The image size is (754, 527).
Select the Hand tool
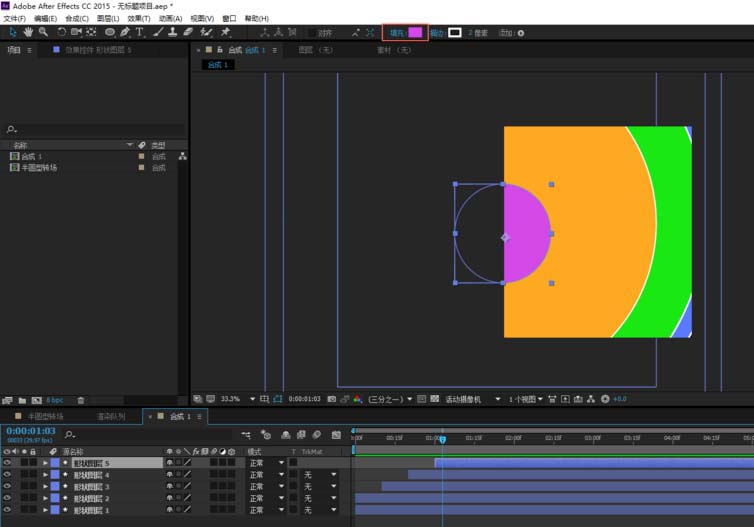click(x=28, y=32)
